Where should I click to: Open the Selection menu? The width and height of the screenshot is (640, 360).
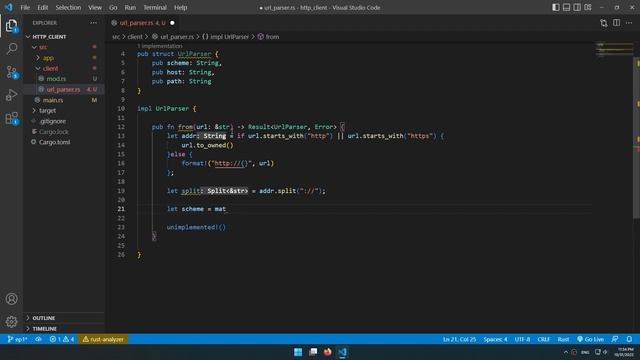click(x=68, y=7)
